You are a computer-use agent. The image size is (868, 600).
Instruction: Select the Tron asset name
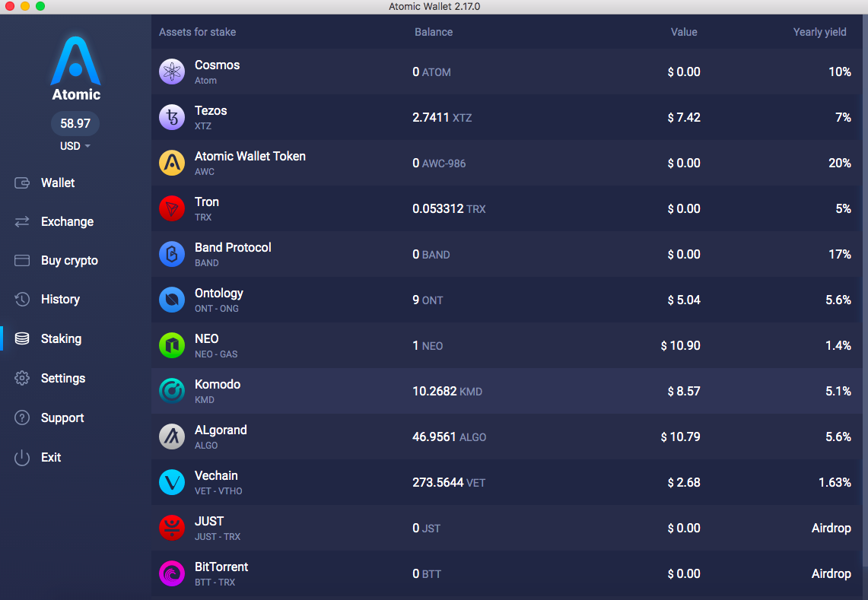click(206, 202)
